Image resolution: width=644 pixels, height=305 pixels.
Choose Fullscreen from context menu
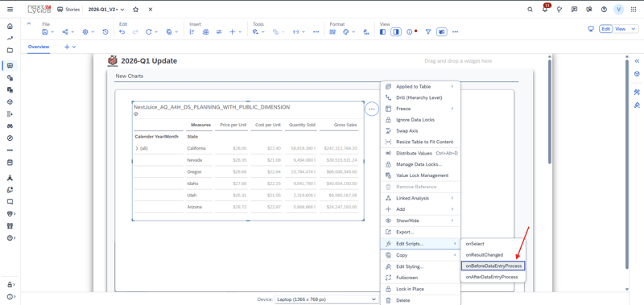(420, 278)
